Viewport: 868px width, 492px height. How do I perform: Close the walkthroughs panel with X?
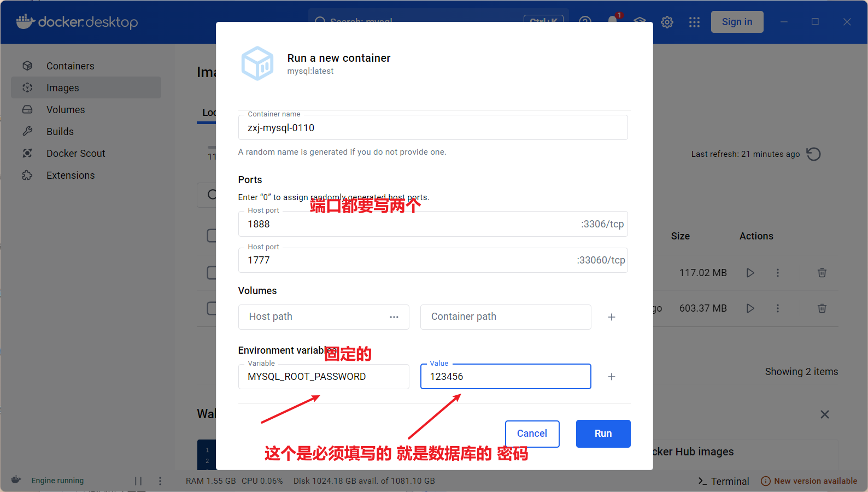[825, 414]
